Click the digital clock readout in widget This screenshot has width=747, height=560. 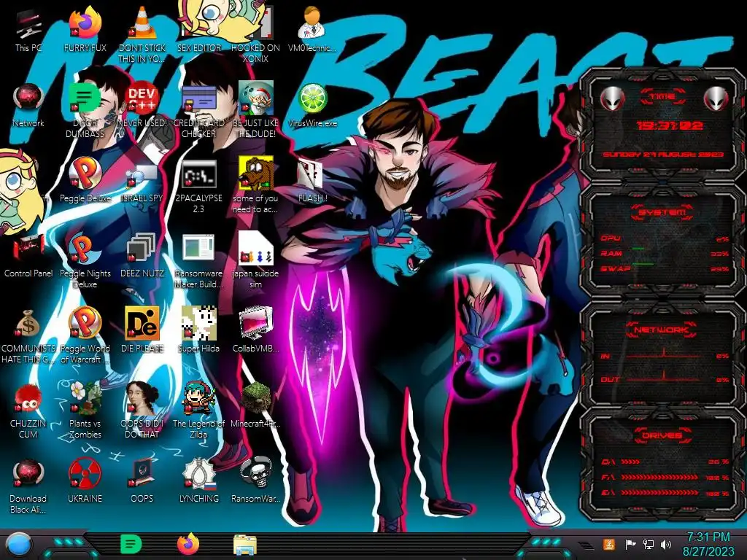tap(670, 125)
